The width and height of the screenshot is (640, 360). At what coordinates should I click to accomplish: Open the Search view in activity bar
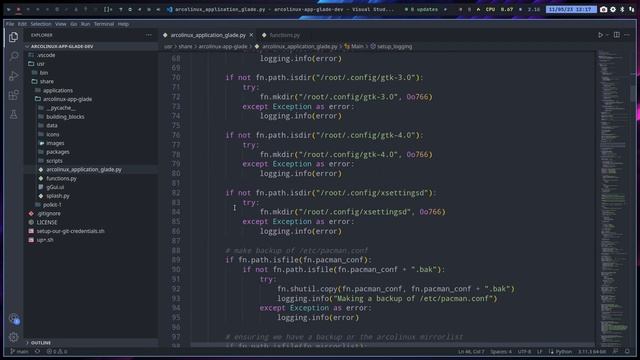(x=13, y=56)
